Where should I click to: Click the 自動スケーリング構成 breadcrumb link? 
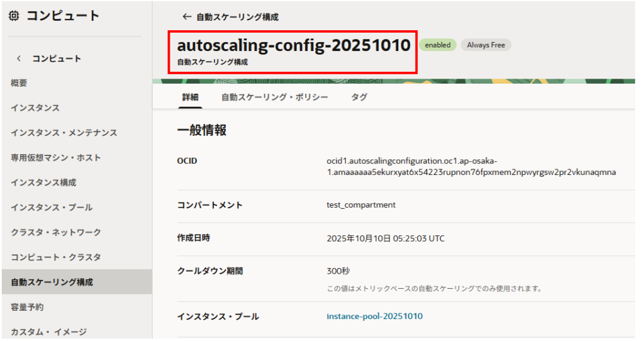[x=237, y=17]
